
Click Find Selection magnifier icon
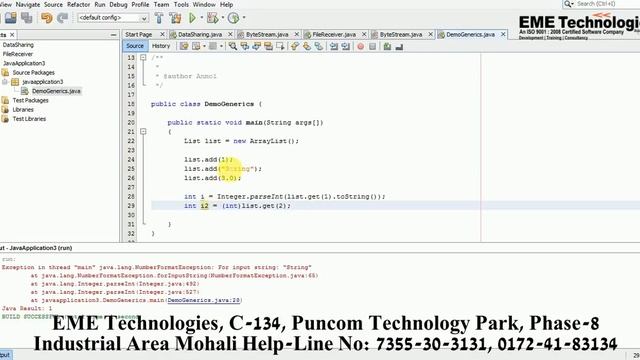point(233,47)
